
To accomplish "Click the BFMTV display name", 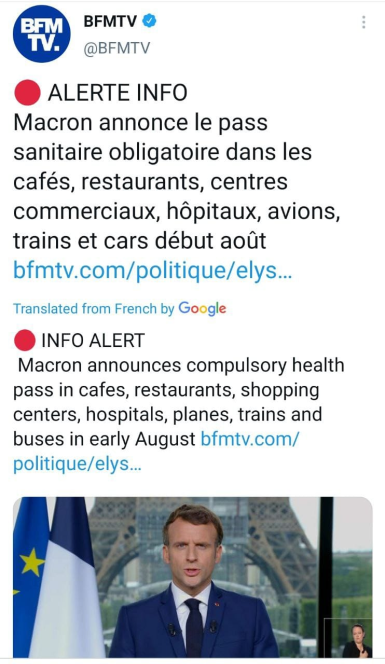I will (110, 21).
